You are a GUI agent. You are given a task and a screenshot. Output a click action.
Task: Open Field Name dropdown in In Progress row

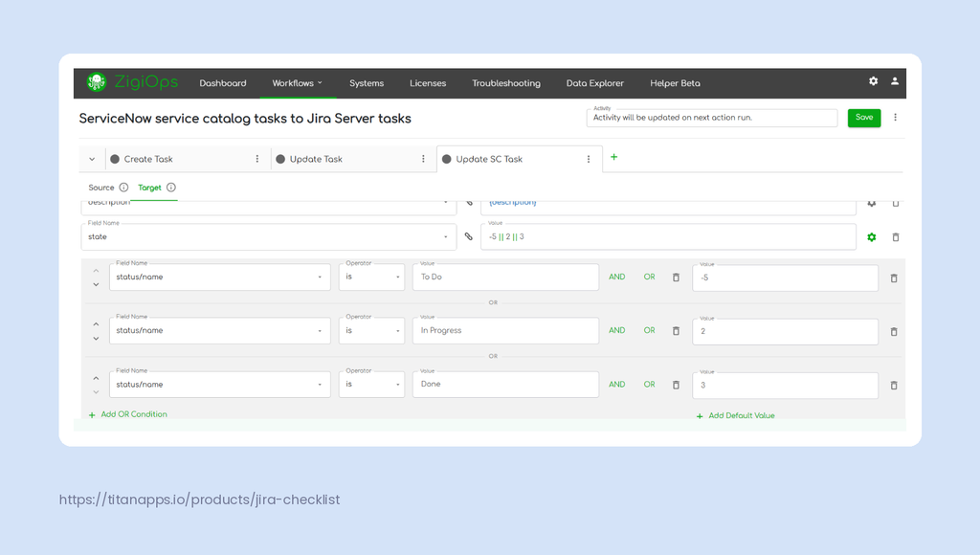pos(220,331)
